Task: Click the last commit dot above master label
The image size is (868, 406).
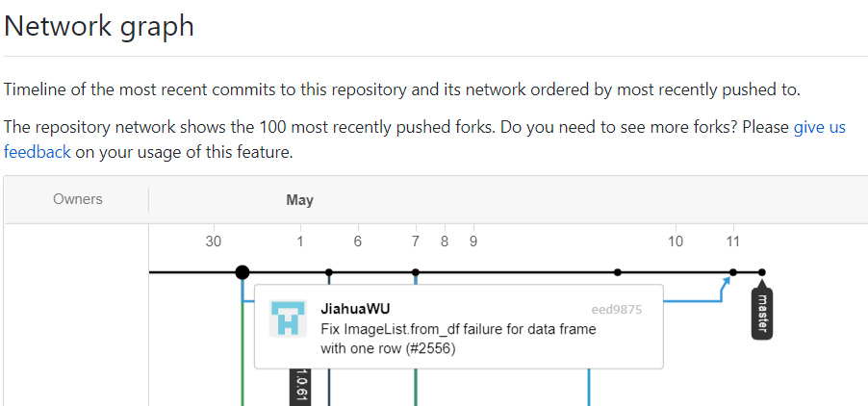Action: click(x=762, y=272)
